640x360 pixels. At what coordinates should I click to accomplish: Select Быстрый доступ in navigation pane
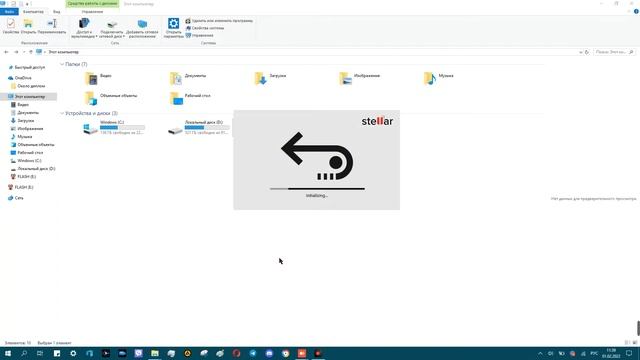pos(27,67)
